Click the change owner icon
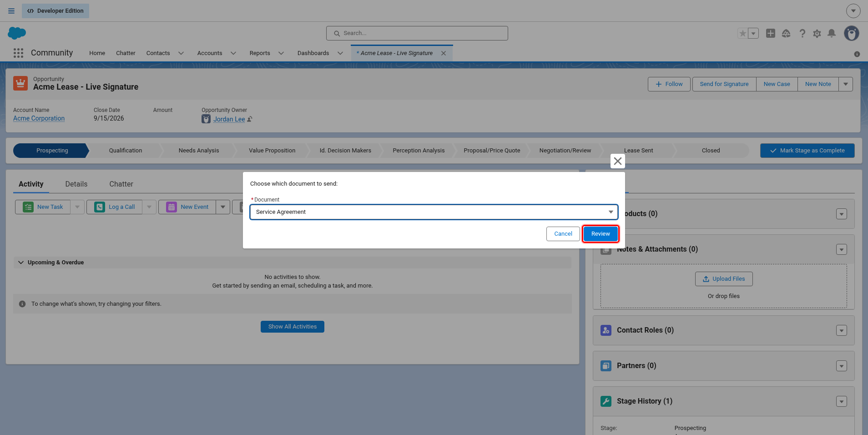Screen dimensions: 868x435 250,119
